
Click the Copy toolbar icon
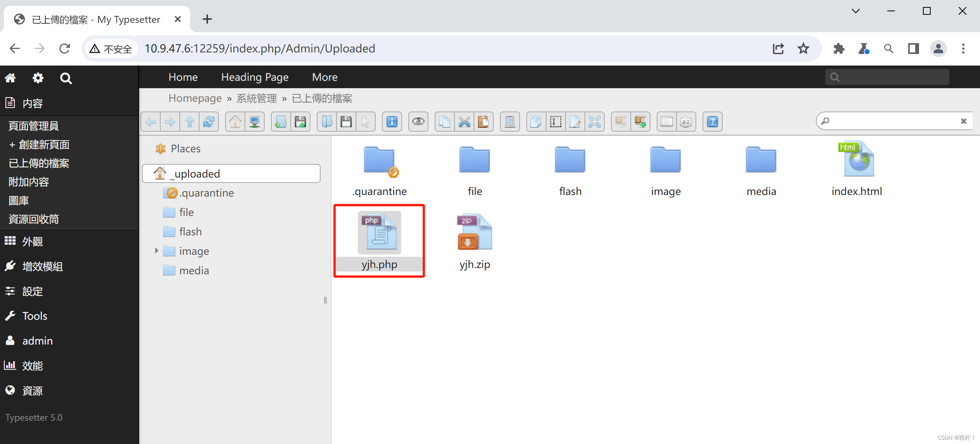pyautogui.click(x=445, y=122)
